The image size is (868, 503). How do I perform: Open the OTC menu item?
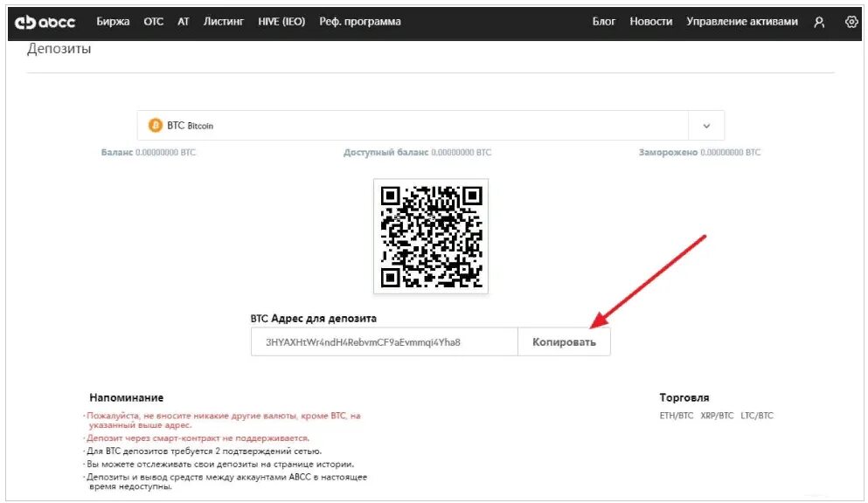point(153,22)
